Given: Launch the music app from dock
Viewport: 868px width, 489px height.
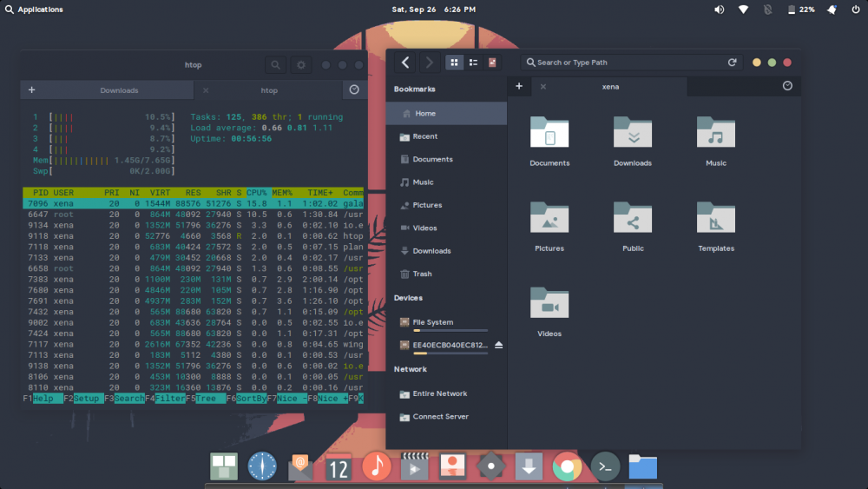Looking at the screenshot, I should [x=376, y=466].
